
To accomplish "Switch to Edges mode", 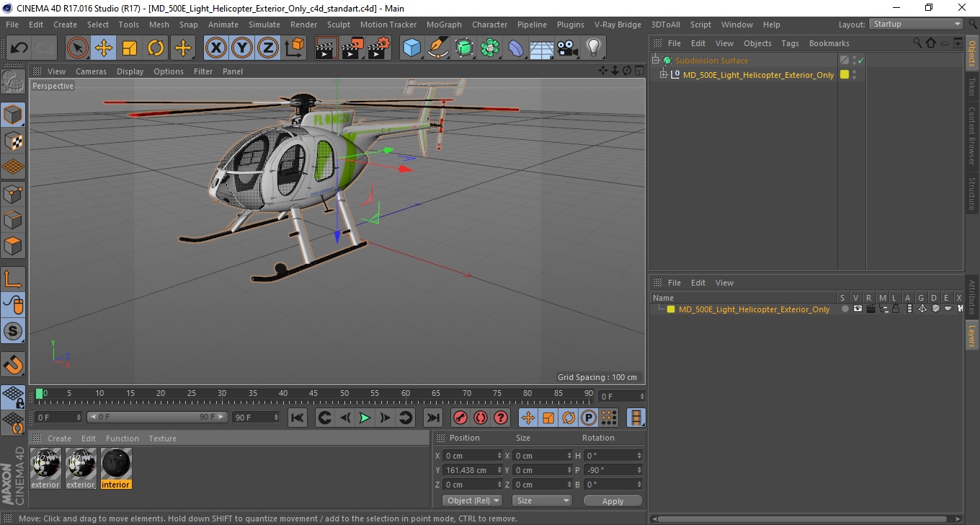I will click(13, 219).
